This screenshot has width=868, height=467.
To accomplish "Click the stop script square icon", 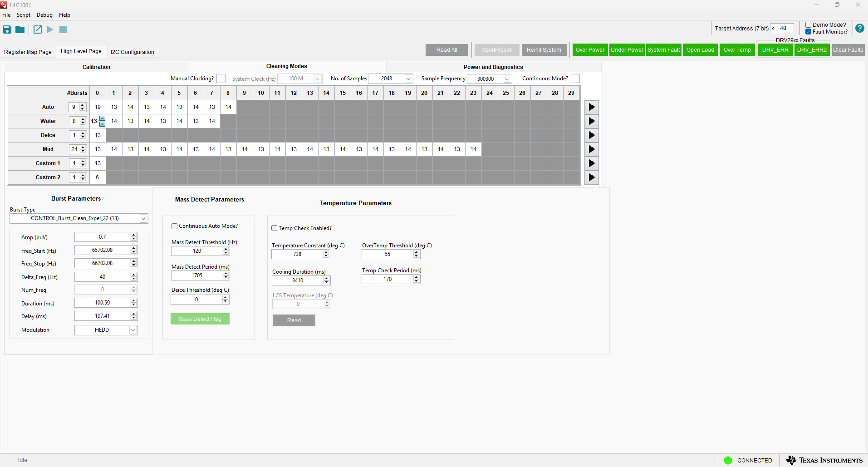I will 63,29.
